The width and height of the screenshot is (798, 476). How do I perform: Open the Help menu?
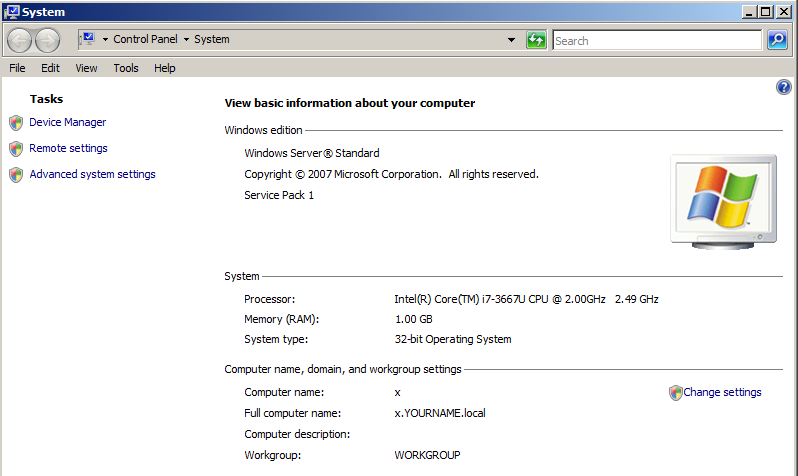[x=165, y=68]
